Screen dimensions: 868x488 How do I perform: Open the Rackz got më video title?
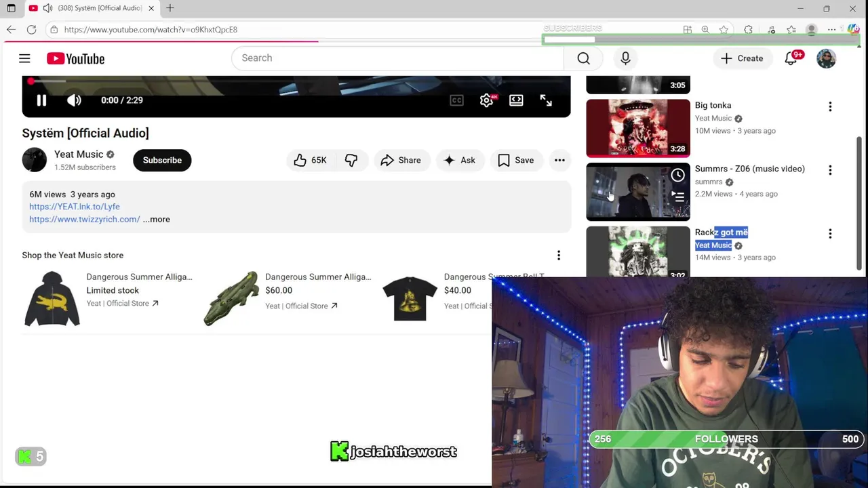(722, 232)
